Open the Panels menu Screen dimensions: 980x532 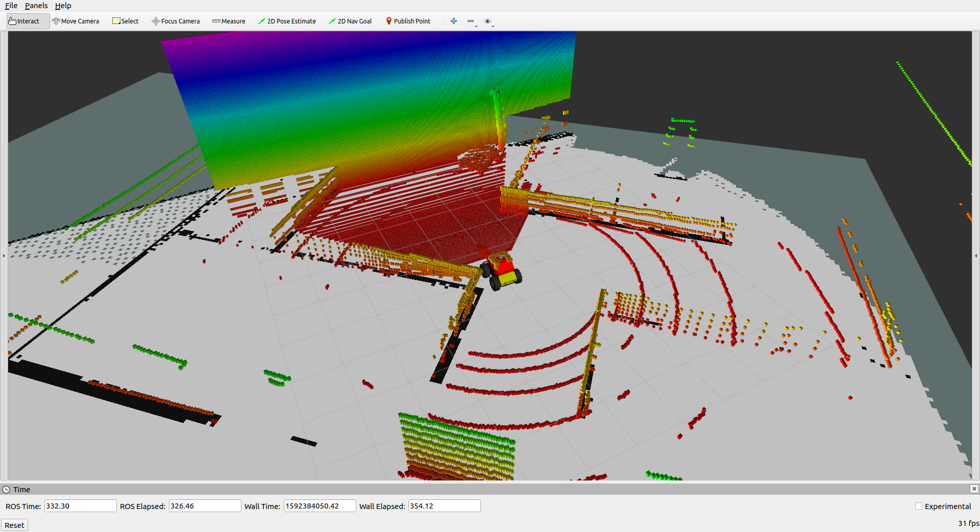tap(36, 6)
